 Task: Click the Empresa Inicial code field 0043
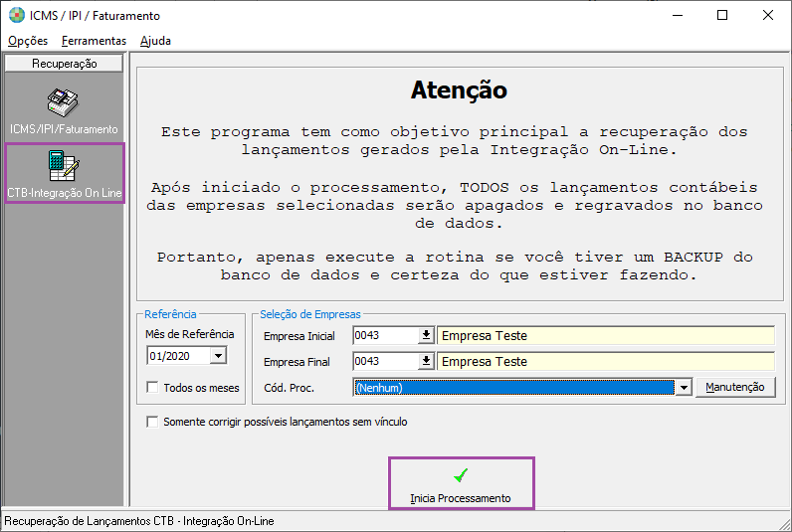(x=386, y=335)
